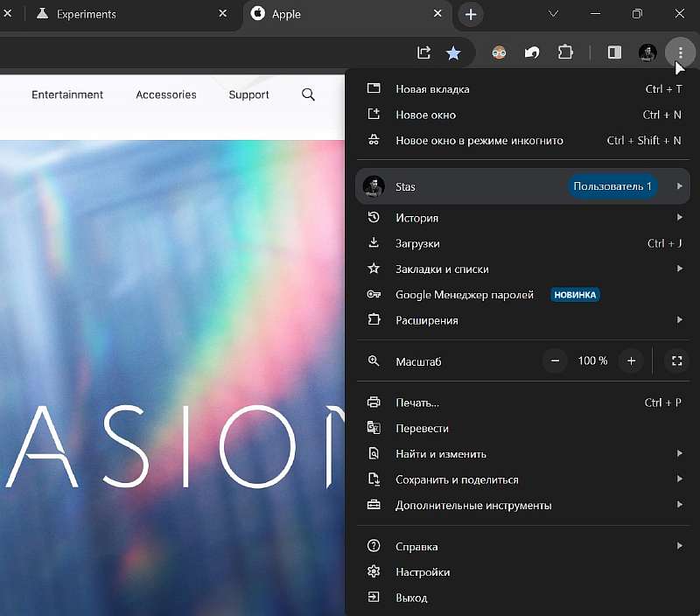This screenshot has width=700, height=616.
Task: Increase zoom with the plus stepper
Action: [631, 360]
